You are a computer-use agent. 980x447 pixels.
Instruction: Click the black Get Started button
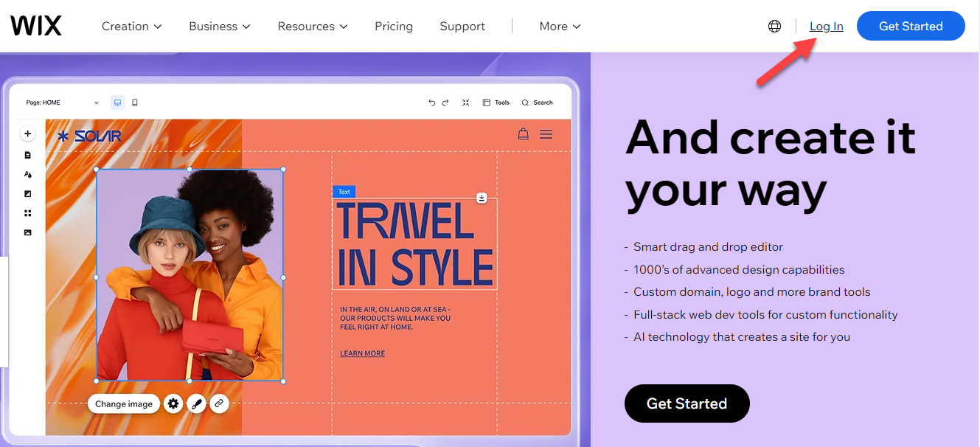687,403
